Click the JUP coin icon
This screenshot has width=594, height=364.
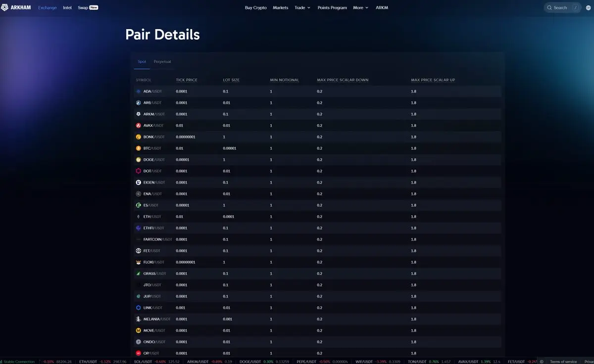[139, 296]
